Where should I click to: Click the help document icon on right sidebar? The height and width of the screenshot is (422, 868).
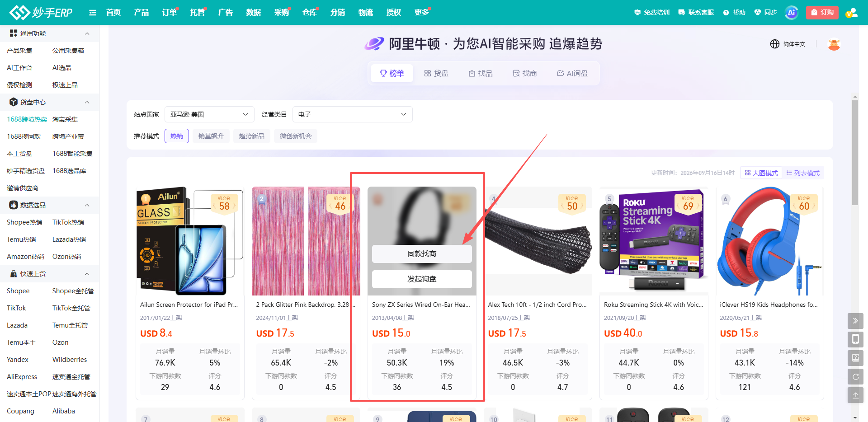click(x=855, y=358)
